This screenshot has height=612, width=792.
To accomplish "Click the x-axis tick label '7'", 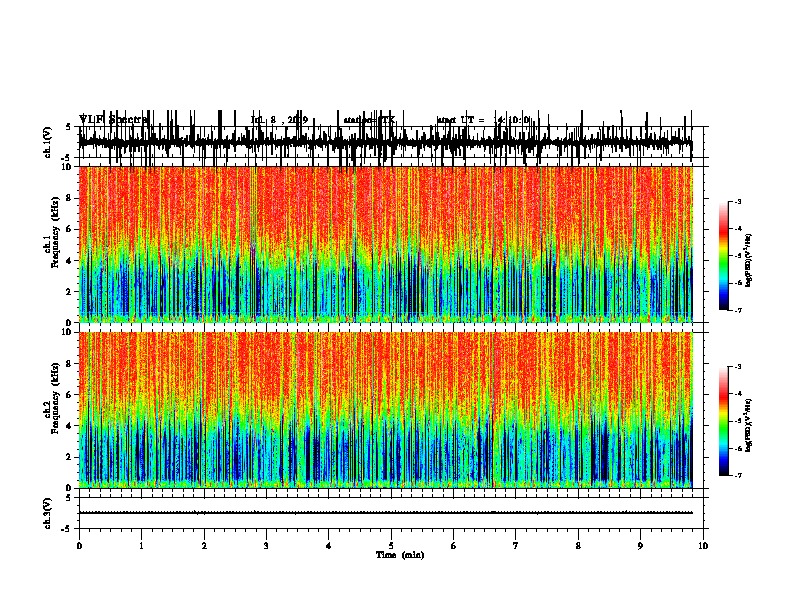I will (516, 546).
